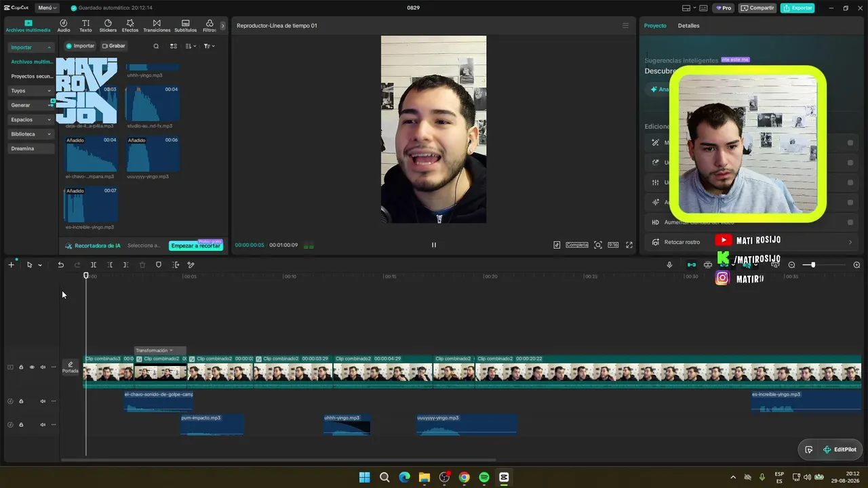Toggle auto snapping link icon
This screenshot has height=488, width=868.
tap(708, 265)
